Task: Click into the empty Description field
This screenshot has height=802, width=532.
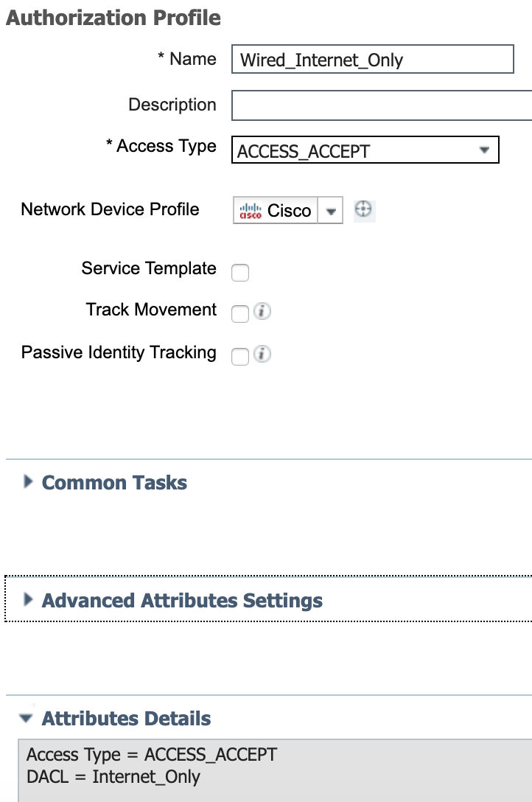Action: tap(382, 105)
